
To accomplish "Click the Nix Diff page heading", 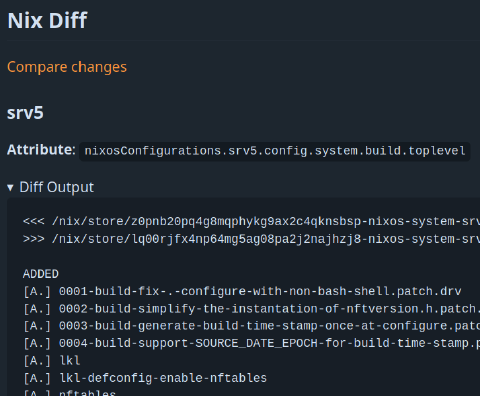I will tap(47, 21).
